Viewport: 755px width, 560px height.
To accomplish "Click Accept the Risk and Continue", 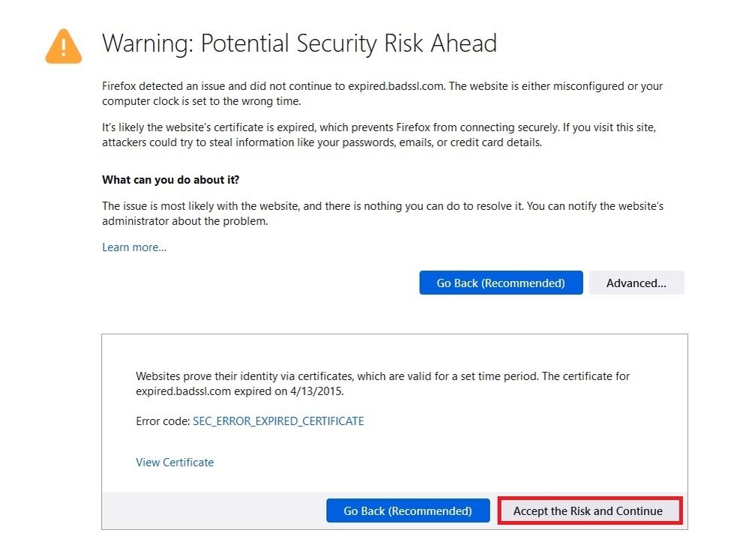I will 588,511.
